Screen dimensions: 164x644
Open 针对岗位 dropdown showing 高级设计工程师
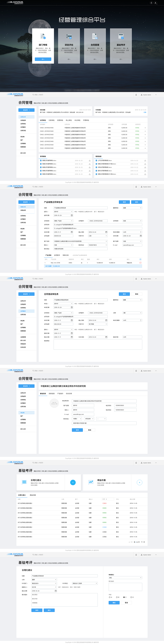click(x=85, y=583)
